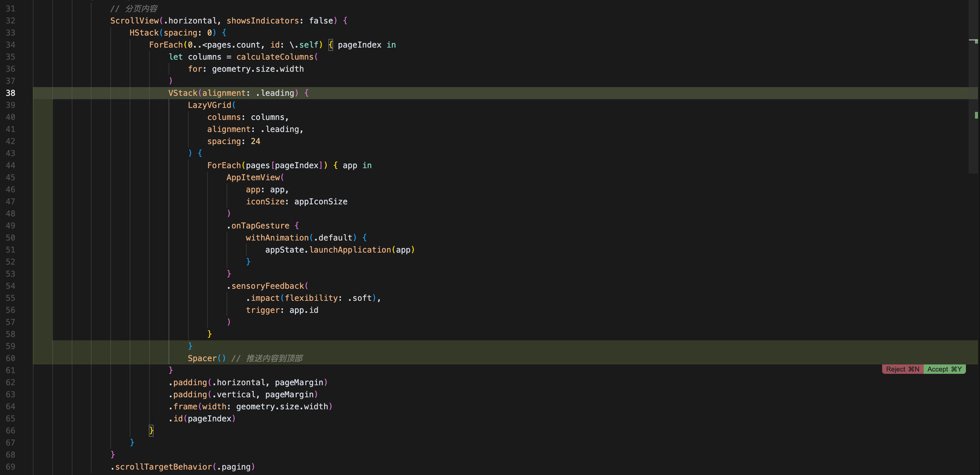This screenshot has height=475, width=980.
Task: Place cursor on the .sensoryFeedback modifier
Action: (x=267, y=286)
